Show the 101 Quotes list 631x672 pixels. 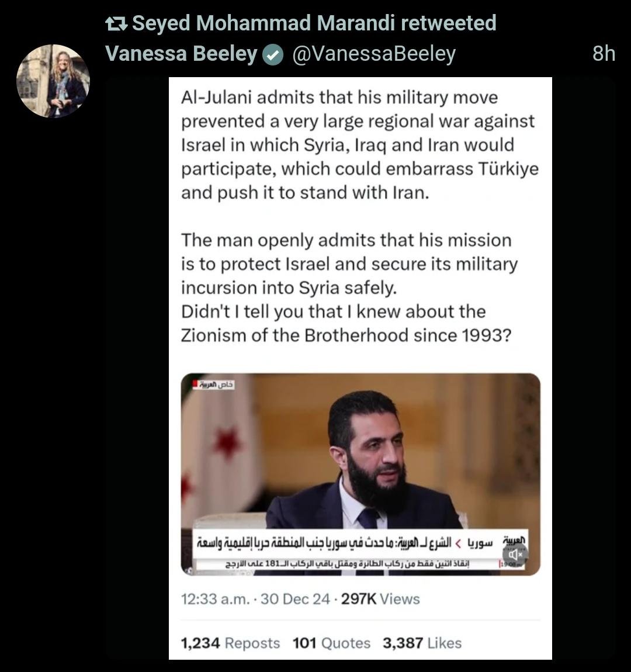click(x=331, y=643)
